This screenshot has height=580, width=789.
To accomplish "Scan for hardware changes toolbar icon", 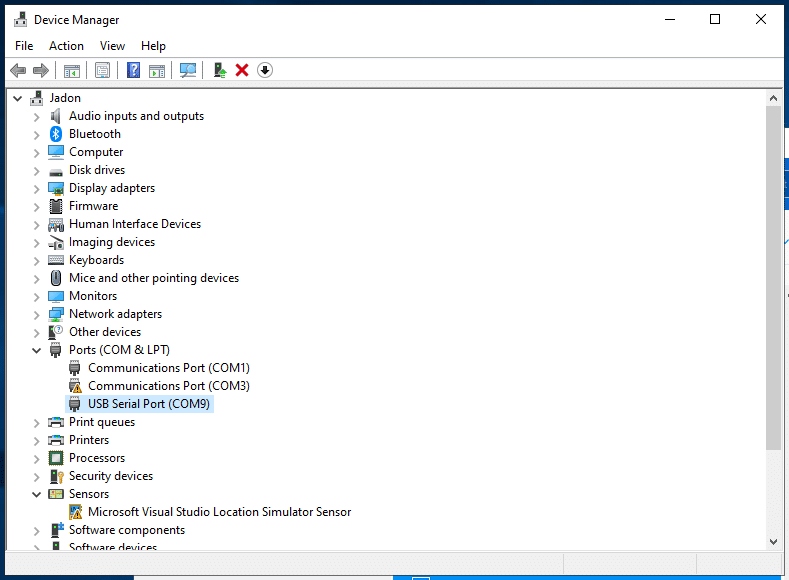I will coord(188,70).
